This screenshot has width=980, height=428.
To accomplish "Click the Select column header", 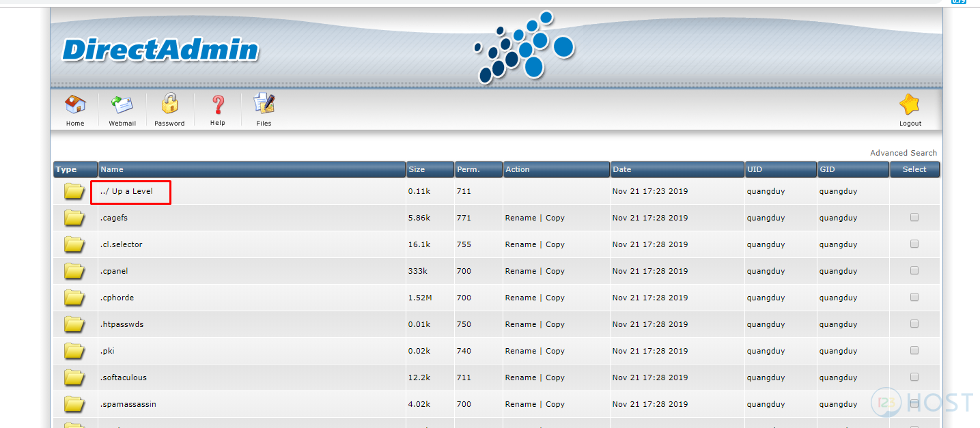I will click(x=914, y=169).
